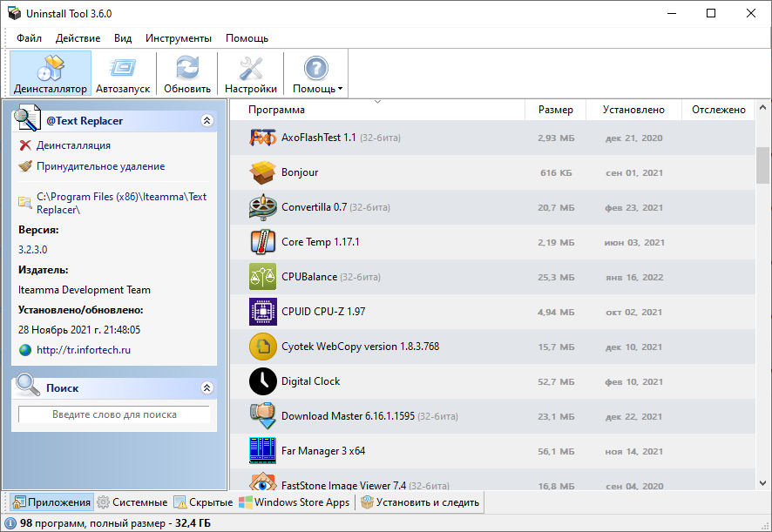The width and height of the screenshot is (772, 532).
Task: Collapse the Поиск panel
Action: [207, 387]
